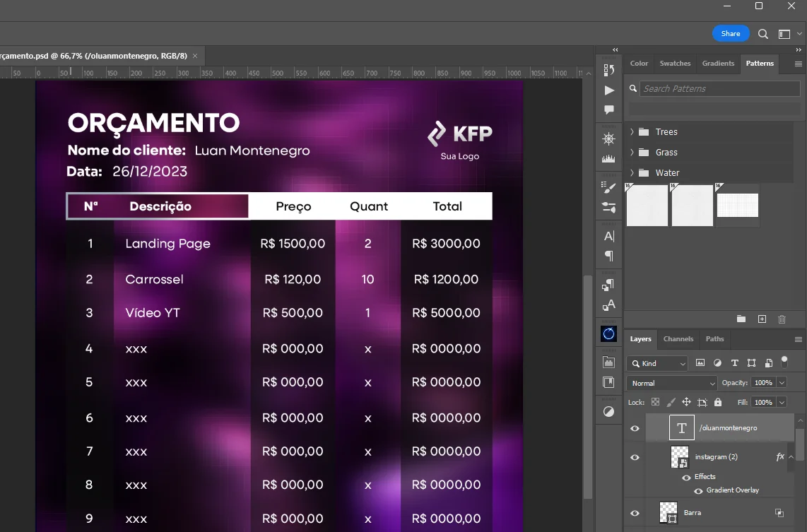Click the Search Patterns field
807x532 pixels.
[719, 88]
